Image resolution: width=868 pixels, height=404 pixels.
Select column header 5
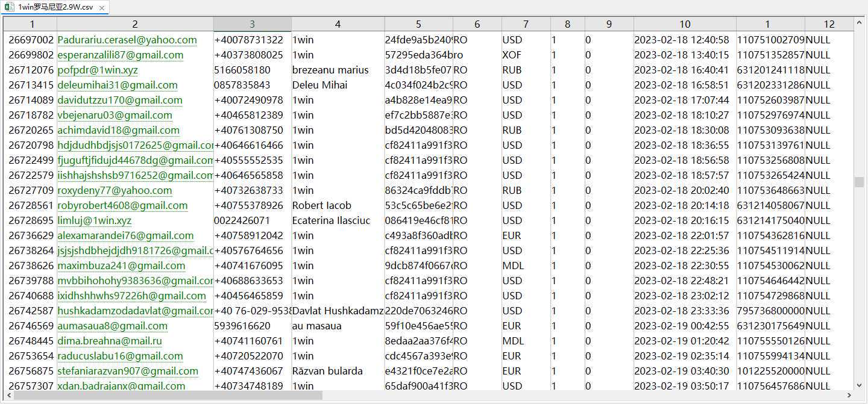pyautogui.click(x=418, y=24)
